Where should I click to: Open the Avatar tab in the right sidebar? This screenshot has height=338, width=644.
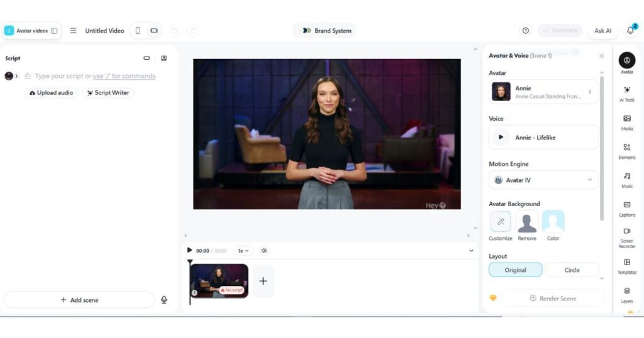pyautogui.click(x=627, y=63)
